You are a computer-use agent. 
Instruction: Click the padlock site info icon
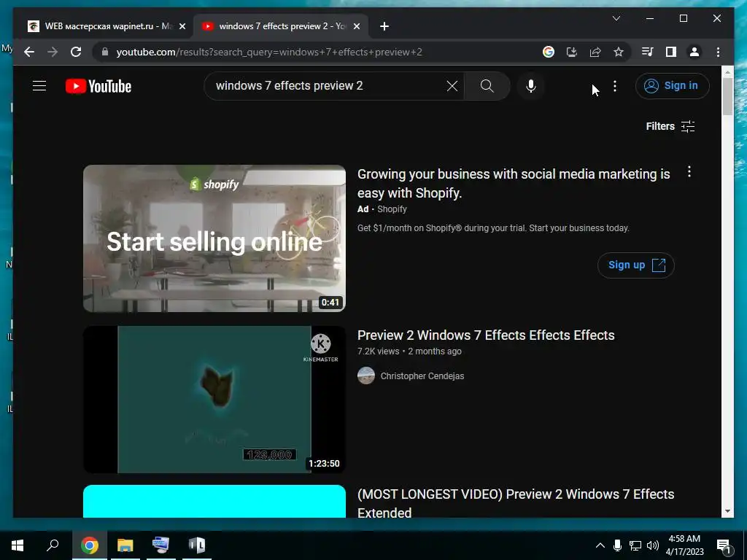pos(105,52)
